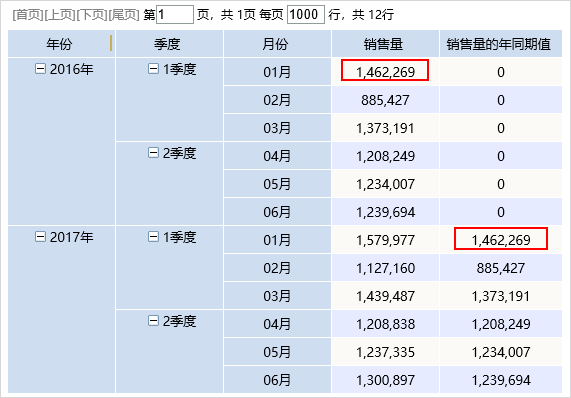Screen dimensions: 571x398
Task: Collapse 1季度 under 2017年
Action: [x=153, y=237]
